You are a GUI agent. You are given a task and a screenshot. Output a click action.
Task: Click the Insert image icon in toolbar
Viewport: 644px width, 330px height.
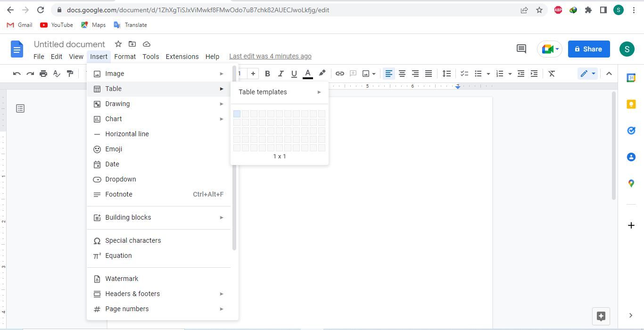[x=366, y=74]
